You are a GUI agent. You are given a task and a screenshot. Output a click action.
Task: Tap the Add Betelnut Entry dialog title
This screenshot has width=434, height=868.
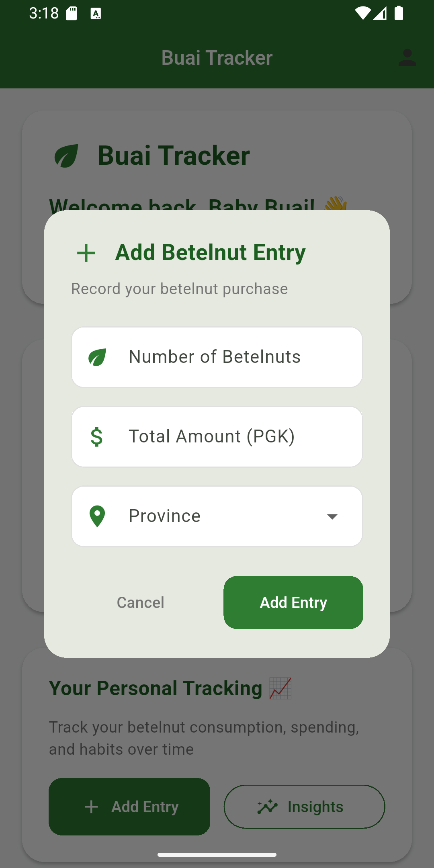(210, 252)
